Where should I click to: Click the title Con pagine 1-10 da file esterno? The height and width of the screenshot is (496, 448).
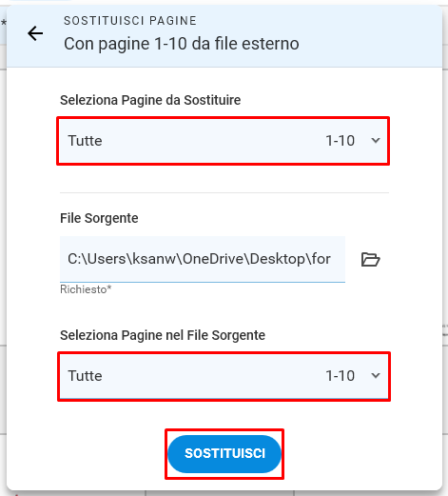[182, 44]
